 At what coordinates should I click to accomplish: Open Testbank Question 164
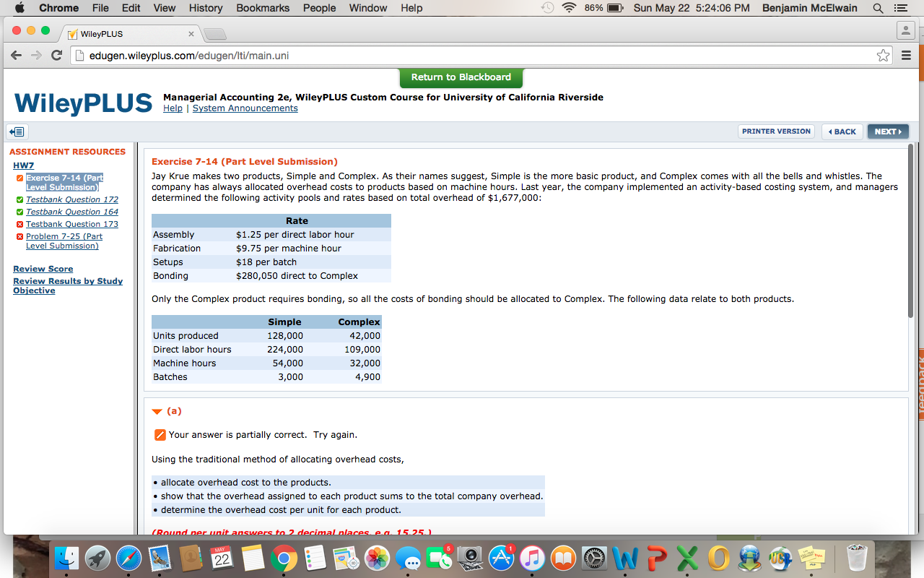pyautogui.click(x=72, y=212)
